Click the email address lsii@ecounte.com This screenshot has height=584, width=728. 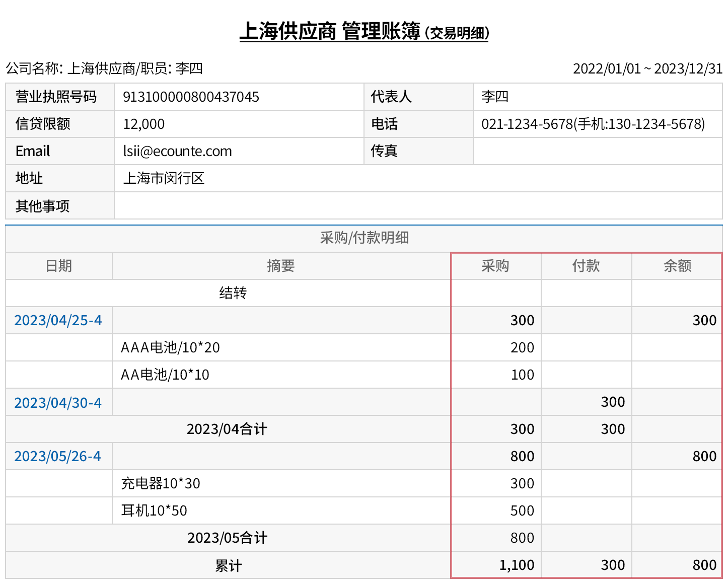(177, 152)
